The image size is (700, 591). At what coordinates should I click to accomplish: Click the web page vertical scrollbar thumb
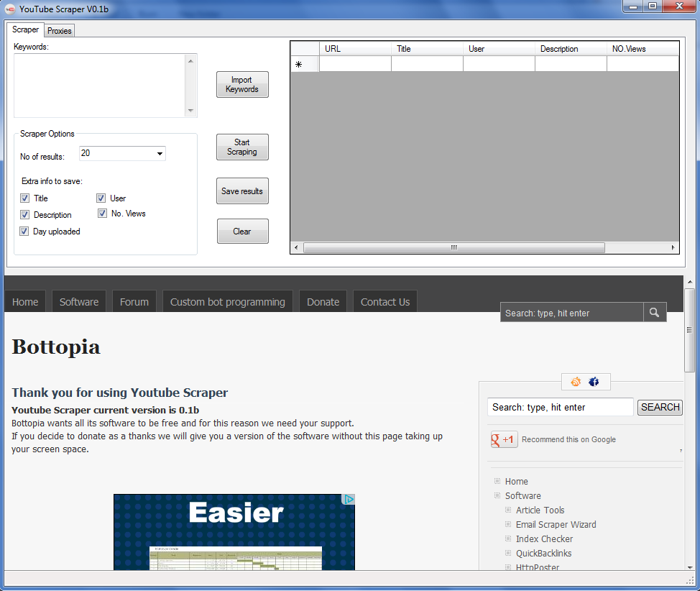click(x=690, y=330)
